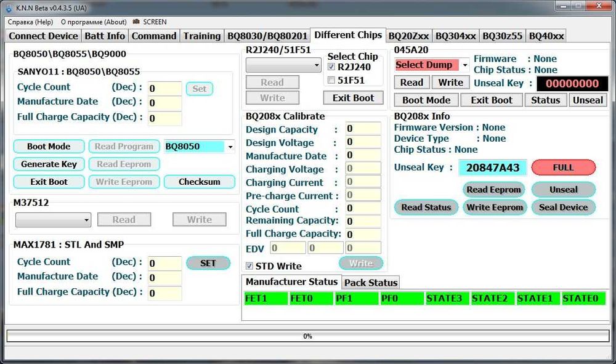616x364 pixels.
Task: Click the green FET0 status indicator
Action: [311, 299]
